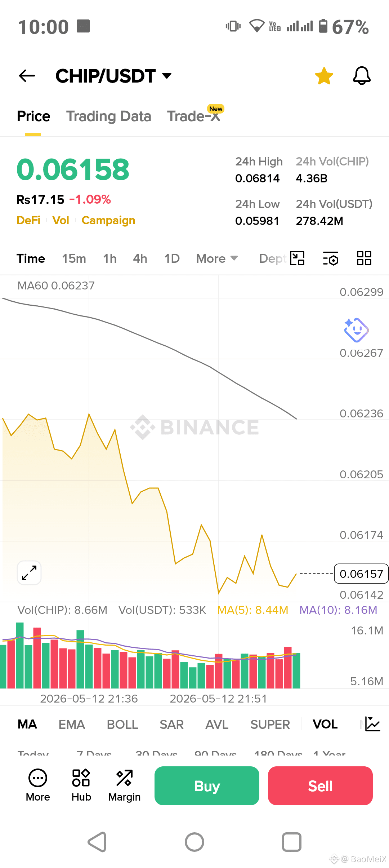Open indicator chart settings icon

point(372,724)
